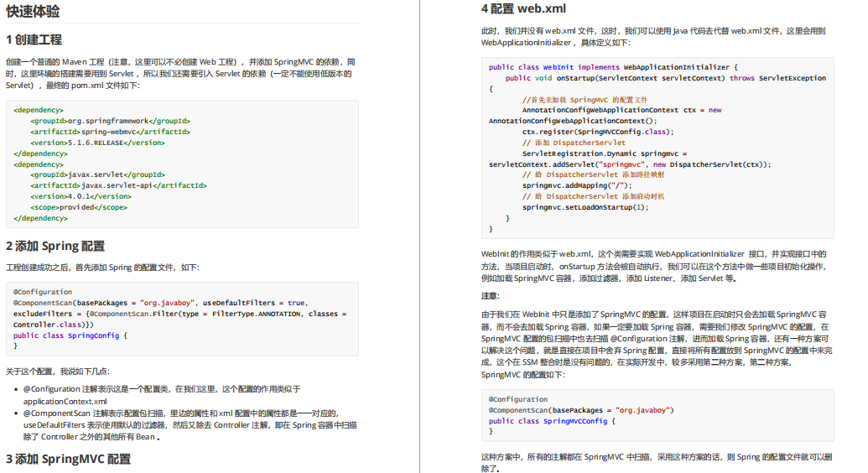Click the ServletRegistration.Dynamic springmvc line
868x473 pixels.
(605, 153)
